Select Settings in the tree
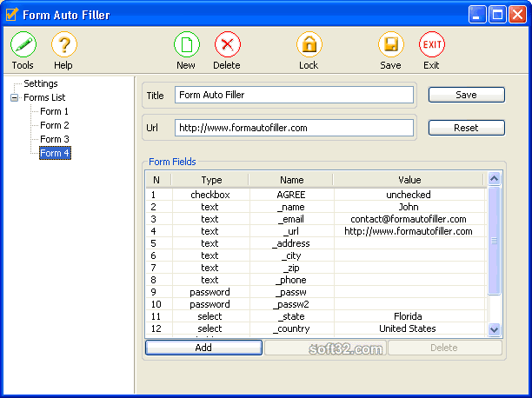532x398 pixels. tap(41, 83)
